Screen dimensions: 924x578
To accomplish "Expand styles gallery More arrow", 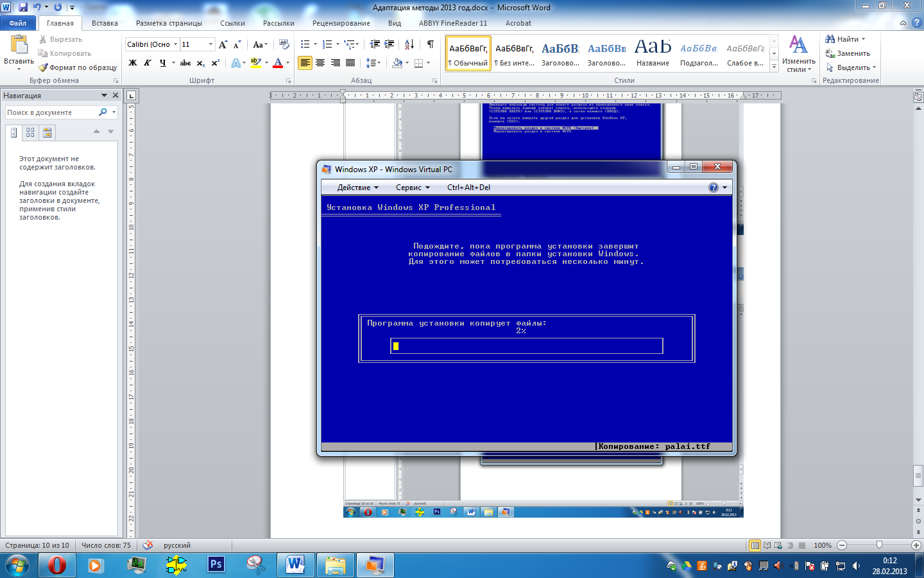I will pos(774,66).
